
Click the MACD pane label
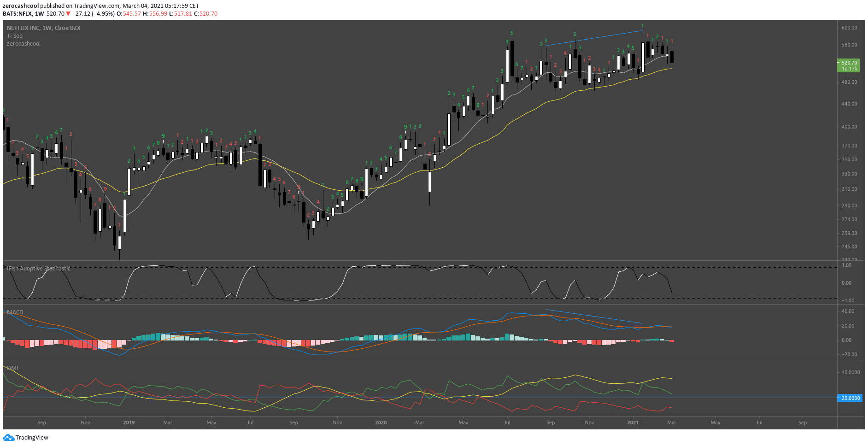[15, 312]
